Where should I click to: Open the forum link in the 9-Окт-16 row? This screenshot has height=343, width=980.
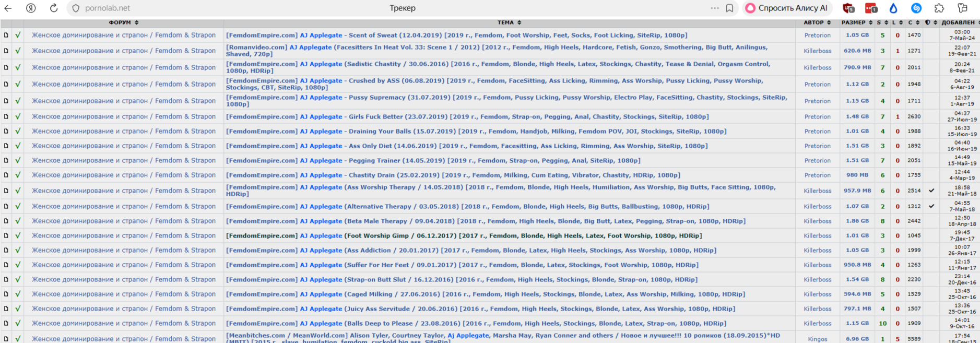coord(124,323)
